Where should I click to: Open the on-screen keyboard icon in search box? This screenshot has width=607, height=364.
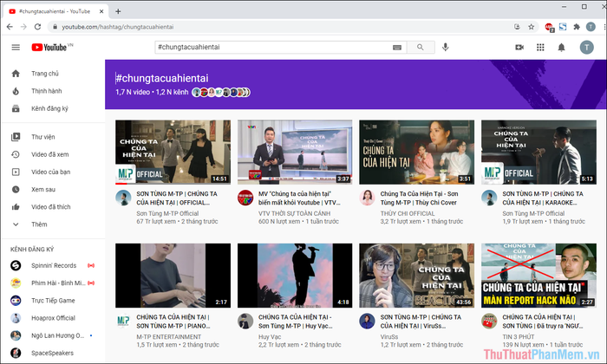[x=397, y=47]
